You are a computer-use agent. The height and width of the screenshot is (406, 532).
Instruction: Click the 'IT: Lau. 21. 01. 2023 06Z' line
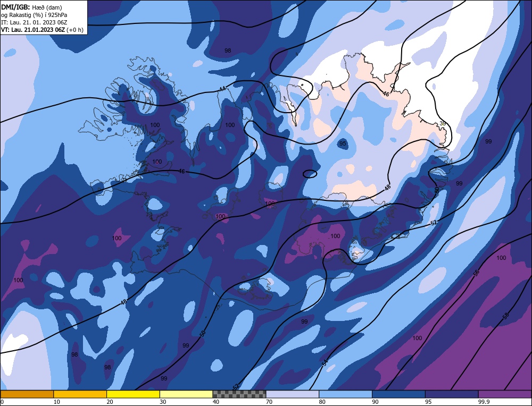pos(34,22)
